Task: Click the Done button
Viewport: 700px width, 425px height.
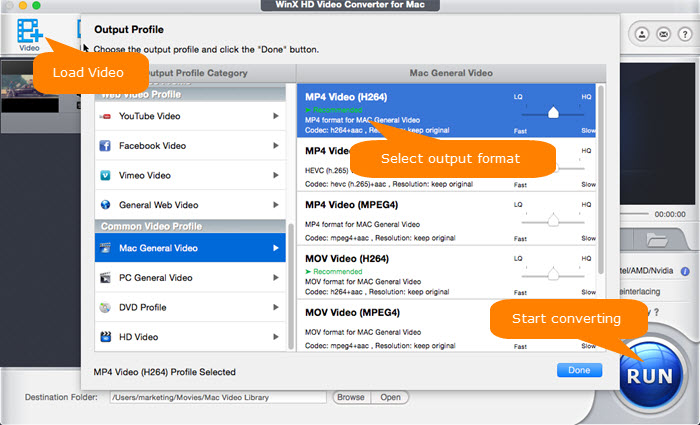Action: 579,370
